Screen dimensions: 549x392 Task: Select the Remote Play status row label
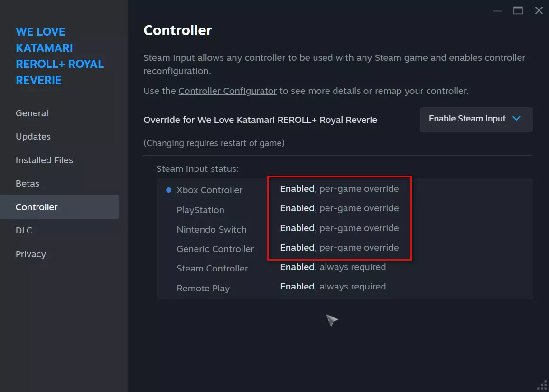coord(203,289)
